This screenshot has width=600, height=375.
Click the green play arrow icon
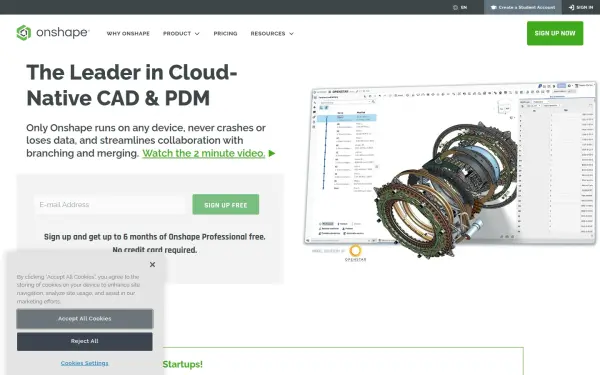(x=272, y=153)
